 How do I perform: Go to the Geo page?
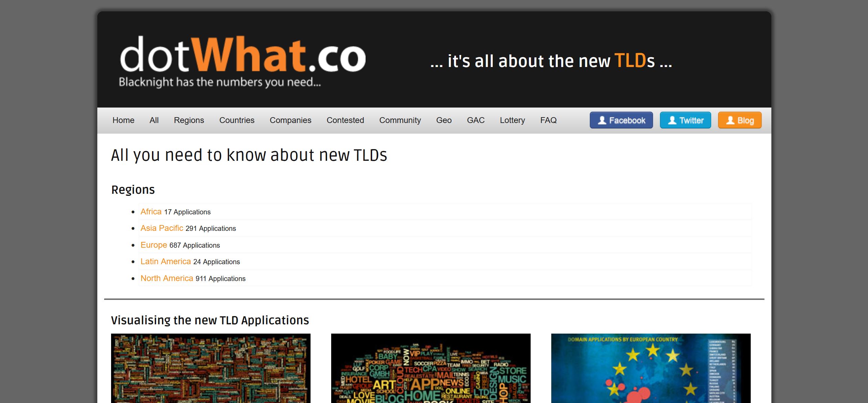tap(444, 120)
